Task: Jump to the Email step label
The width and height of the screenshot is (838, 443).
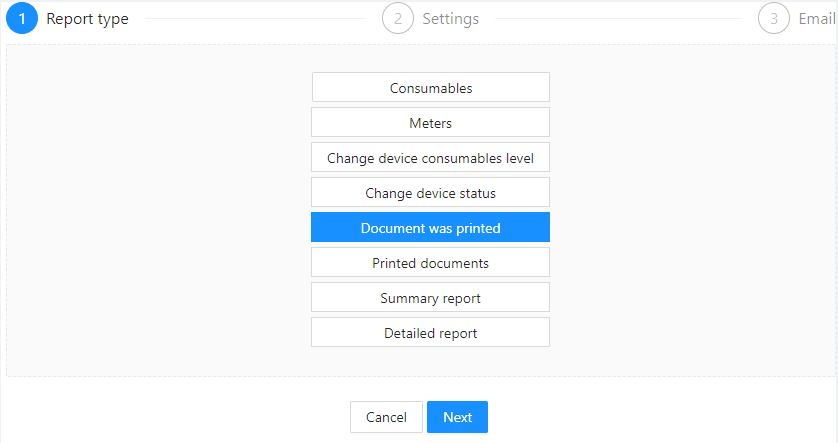Action: (817, 19)
